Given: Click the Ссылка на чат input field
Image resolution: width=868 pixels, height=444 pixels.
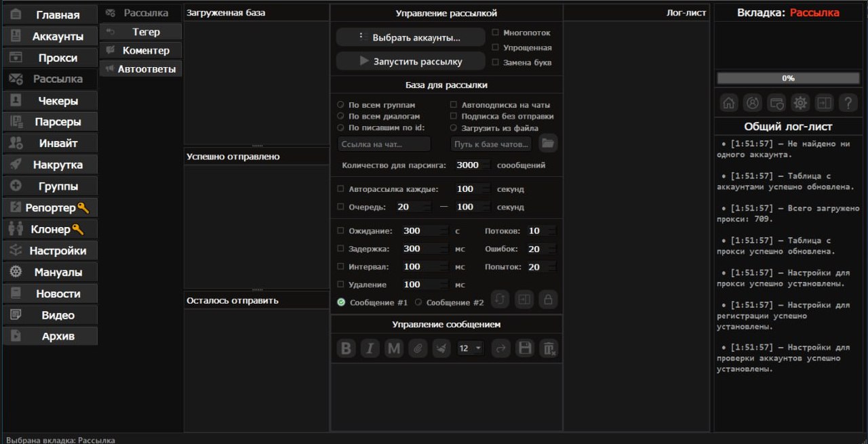Looking at the screenshot, I should click(384, 144).
